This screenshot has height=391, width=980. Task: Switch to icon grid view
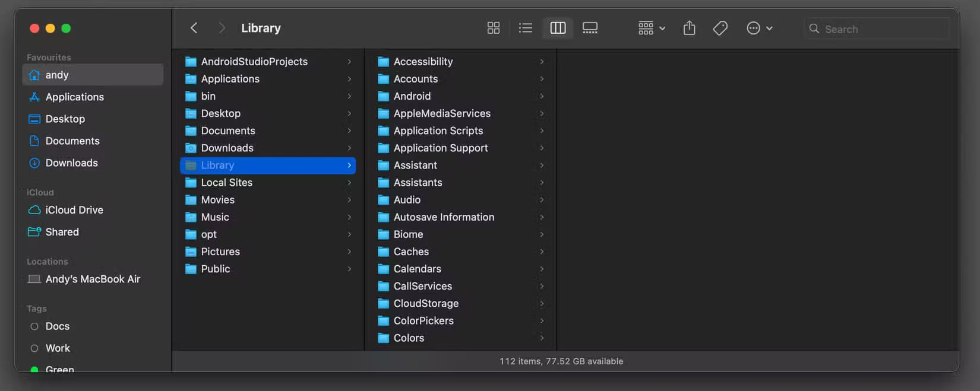[493, 28]
